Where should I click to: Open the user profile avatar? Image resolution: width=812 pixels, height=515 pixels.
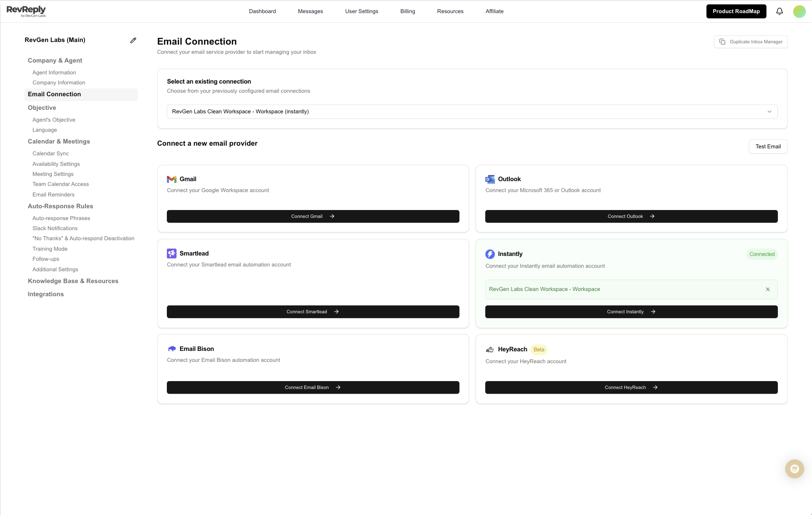coord(799,11)
